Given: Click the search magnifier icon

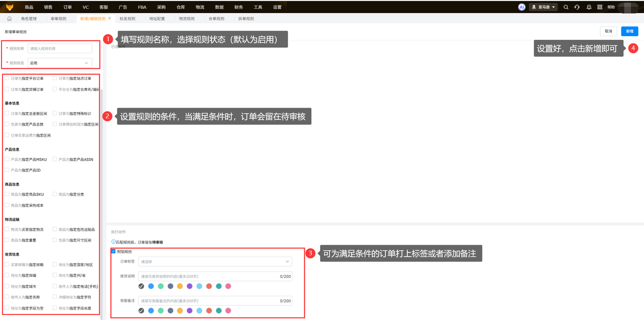Looking at the screenshot, I should click(x=566, y=7).
